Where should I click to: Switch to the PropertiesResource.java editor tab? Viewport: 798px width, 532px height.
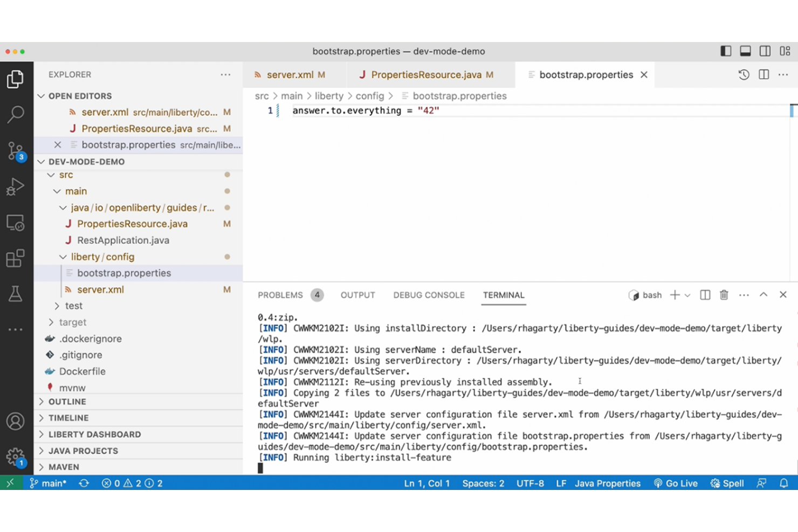(x=430, y=75)
